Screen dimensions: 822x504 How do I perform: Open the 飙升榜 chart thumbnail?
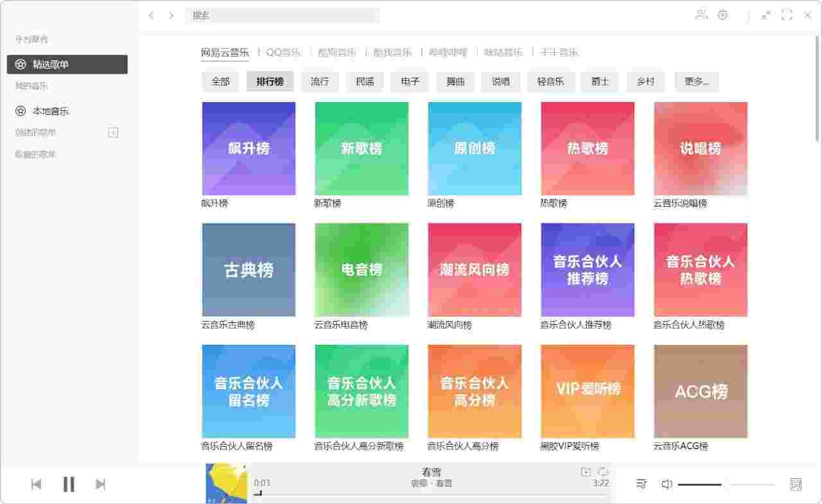[249, 148]
